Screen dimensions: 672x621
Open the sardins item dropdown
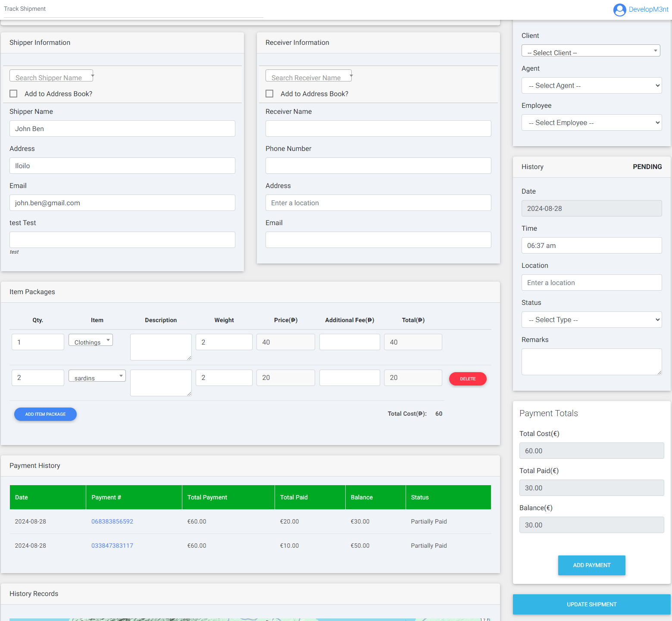(x=97, y=376)
